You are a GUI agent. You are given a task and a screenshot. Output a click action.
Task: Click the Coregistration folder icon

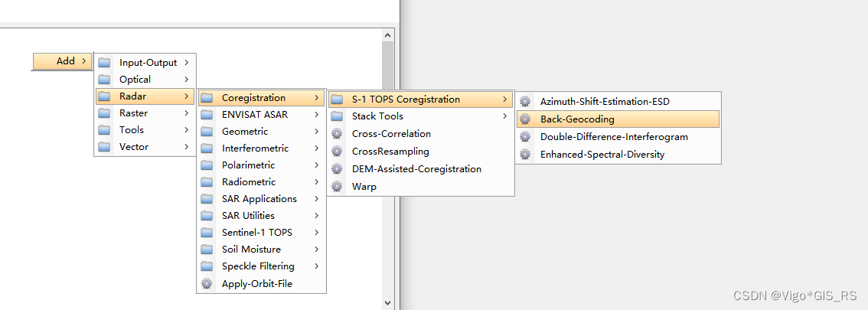pos(207,98)
